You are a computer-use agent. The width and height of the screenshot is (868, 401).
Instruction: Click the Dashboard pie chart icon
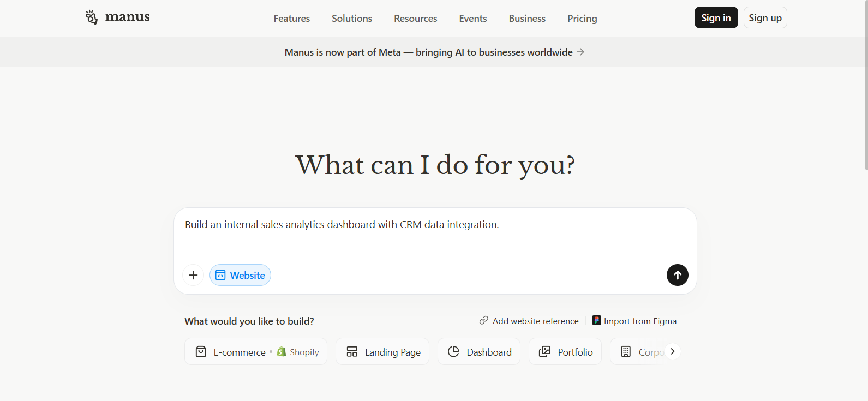tap(453, 352)
